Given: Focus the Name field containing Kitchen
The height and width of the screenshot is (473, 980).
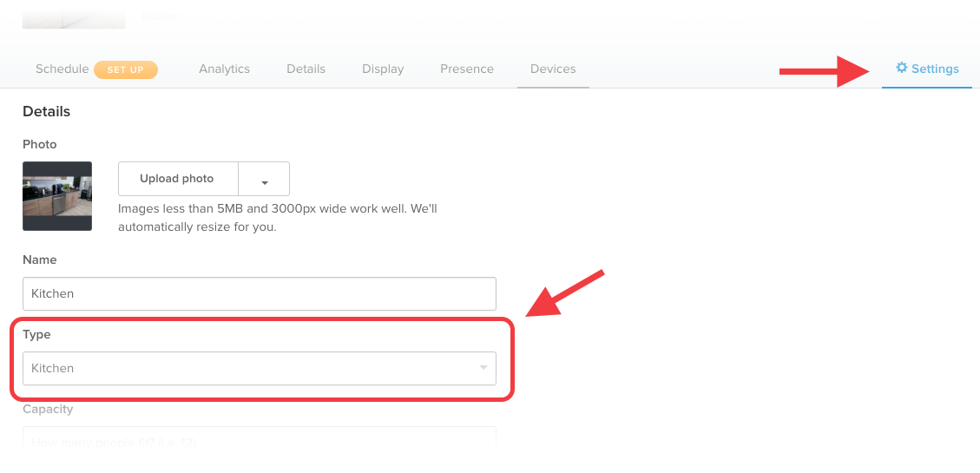Looking at the screenshot, I should tap(260, 293).
